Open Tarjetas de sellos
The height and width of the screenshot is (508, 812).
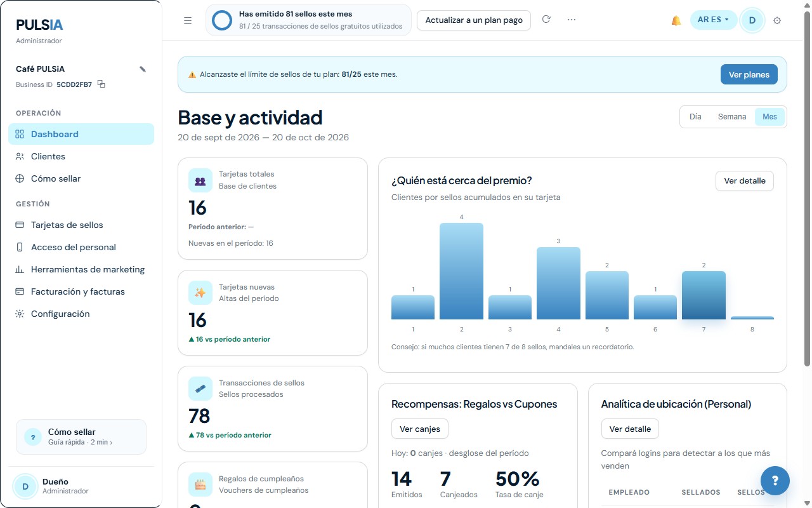coord(81,225)
